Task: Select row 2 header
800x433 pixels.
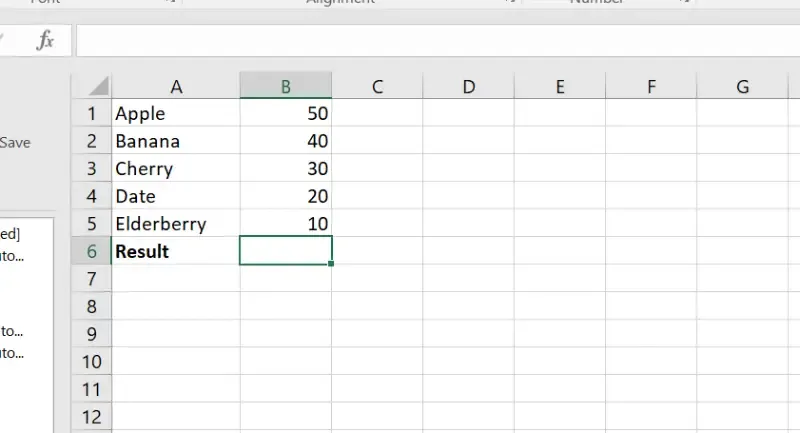Action: 91,140
